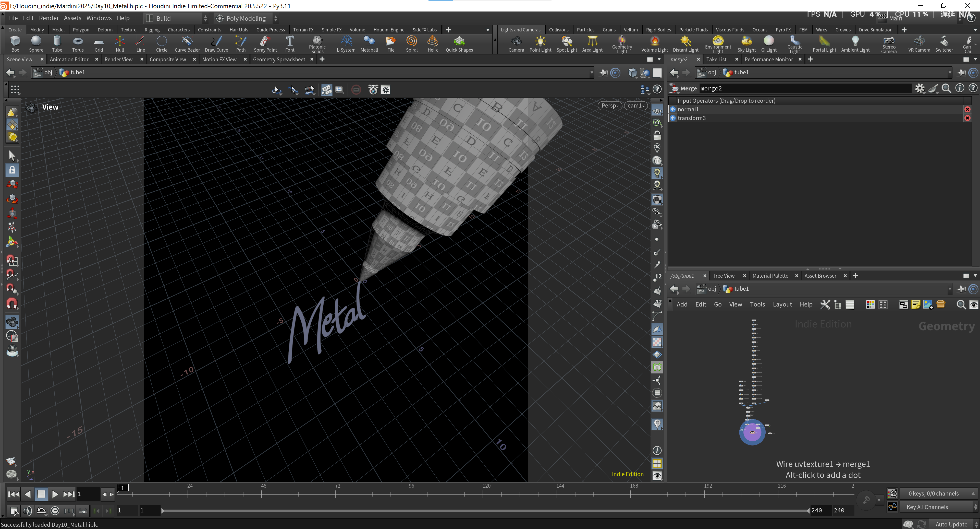Toggle the real time playback button
Screen dimensions: 980x529
pyautogui.click(x=55, y=511)
